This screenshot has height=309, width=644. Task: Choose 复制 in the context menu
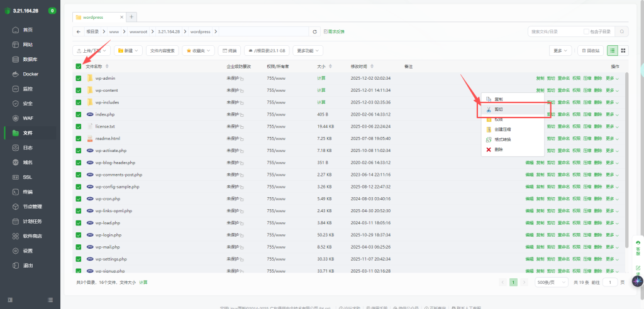point(513,99)
